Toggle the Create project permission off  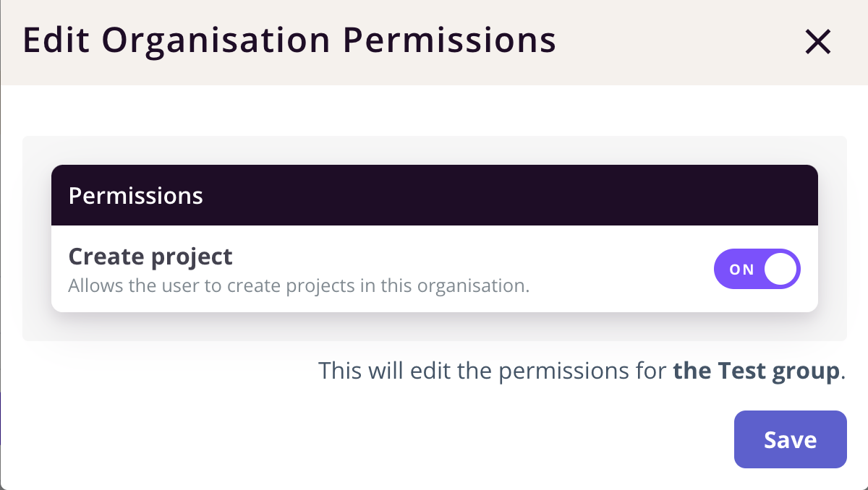(757, 269)
